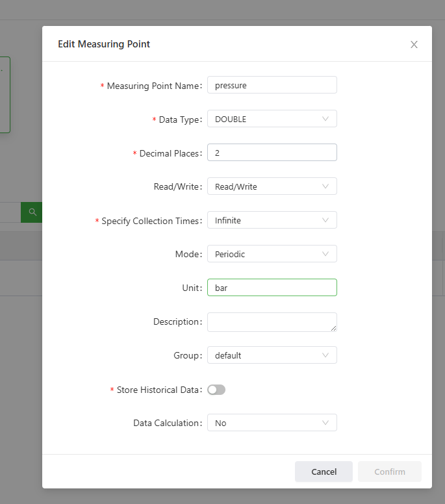Open the Group dropdown showing default
Viewport: 445px width, 504px height.
coord(272,355)
